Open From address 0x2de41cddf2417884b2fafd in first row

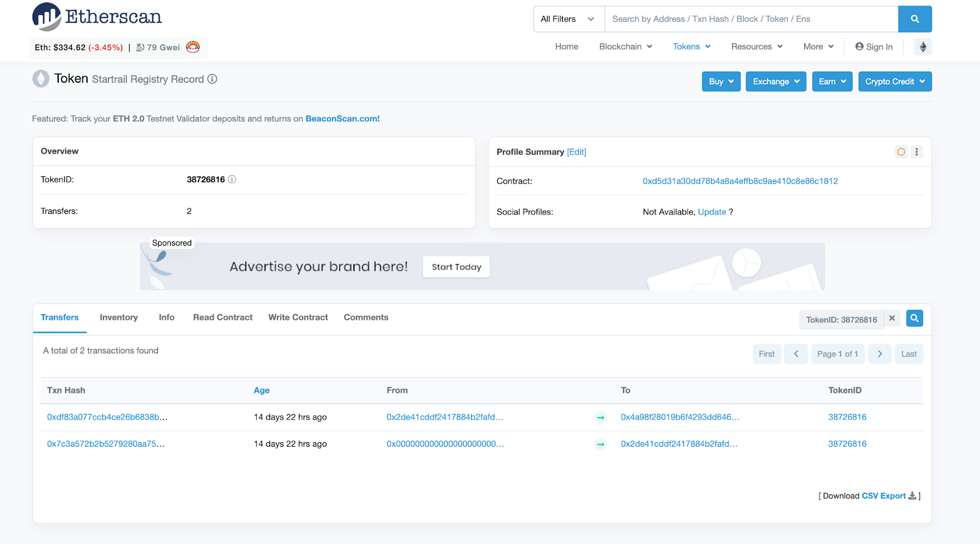pos(445,417)
